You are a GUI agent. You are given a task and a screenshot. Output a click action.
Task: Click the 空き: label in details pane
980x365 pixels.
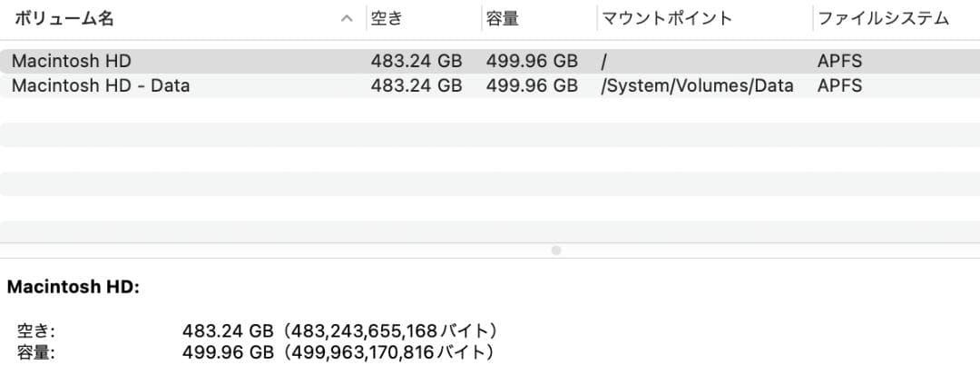(x=36, y=330)
